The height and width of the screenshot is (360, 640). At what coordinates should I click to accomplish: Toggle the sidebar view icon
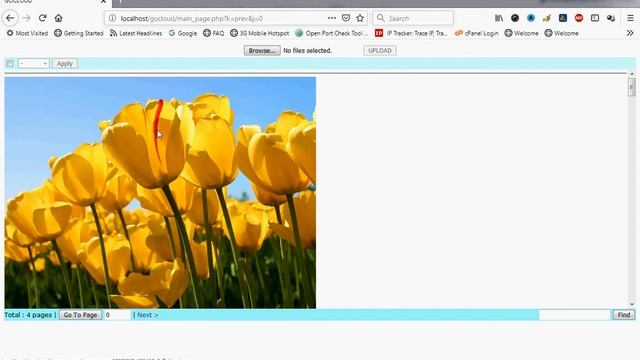pyautogui.click(x=595, y=18)
